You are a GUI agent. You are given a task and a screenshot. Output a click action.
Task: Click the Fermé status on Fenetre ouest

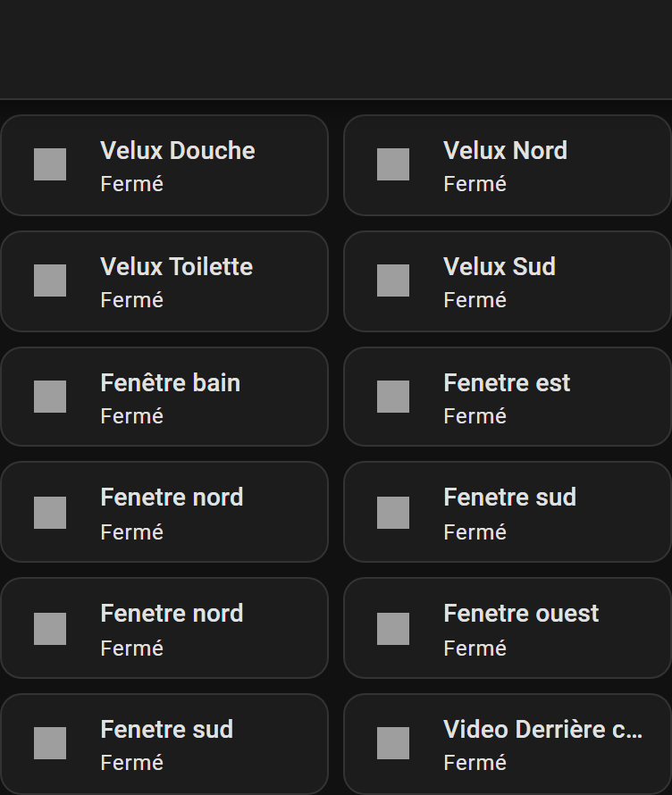click(x=475, y=647)
